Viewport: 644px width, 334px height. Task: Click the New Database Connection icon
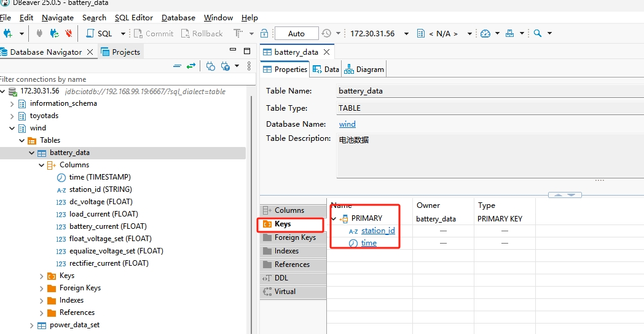coord(8,33)
